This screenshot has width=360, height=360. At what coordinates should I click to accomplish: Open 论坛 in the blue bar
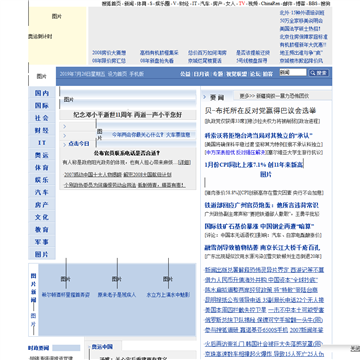pos(255,74)
